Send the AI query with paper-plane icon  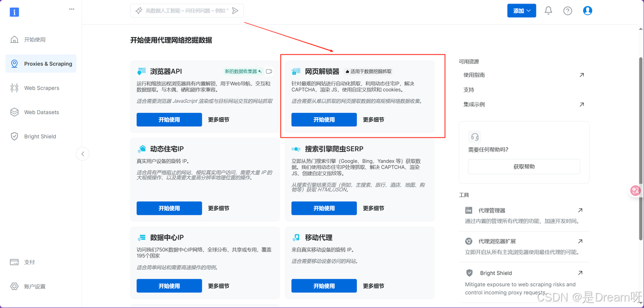pyautogui.click(x=235, y=11)
